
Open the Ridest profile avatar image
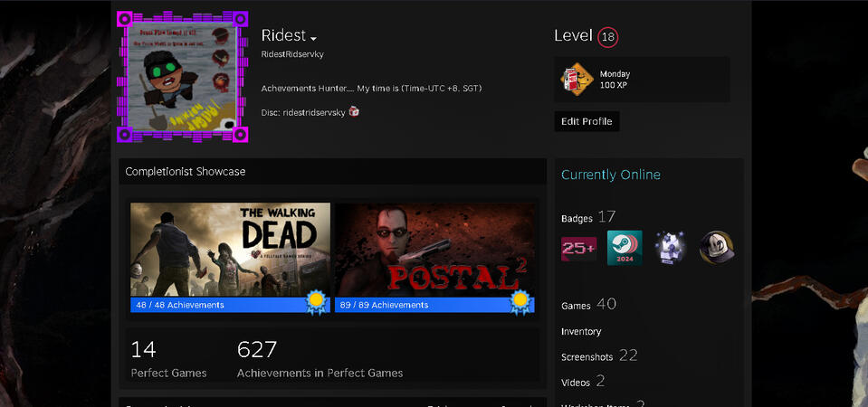(183, 76)
